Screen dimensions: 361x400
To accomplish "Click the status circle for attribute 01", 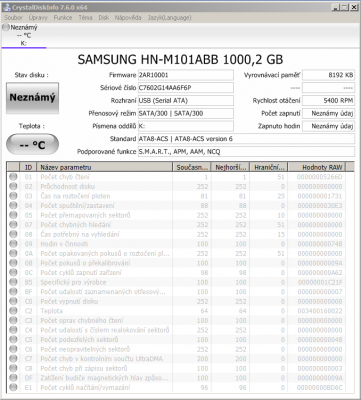I will point(13,177).
